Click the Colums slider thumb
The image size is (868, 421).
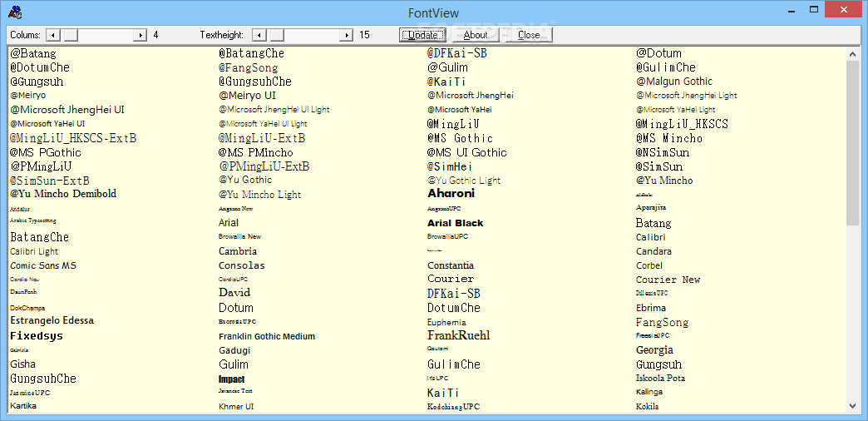tap(71, 35)
